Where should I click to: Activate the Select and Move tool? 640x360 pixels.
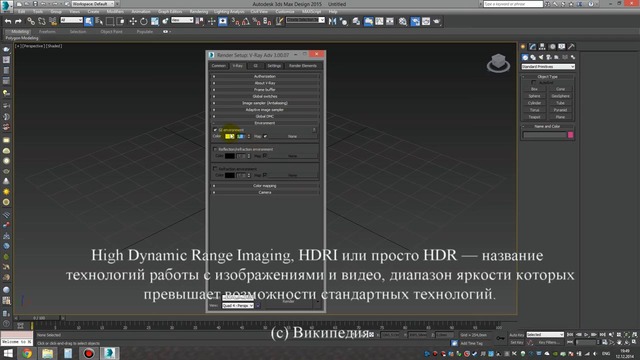click(133, 21)
